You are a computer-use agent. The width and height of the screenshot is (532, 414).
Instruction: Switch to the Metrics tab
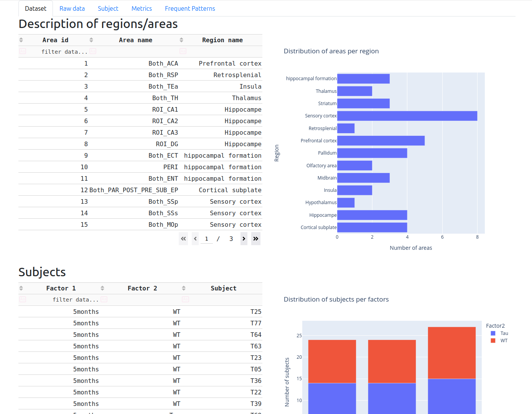tap(142, 8)
